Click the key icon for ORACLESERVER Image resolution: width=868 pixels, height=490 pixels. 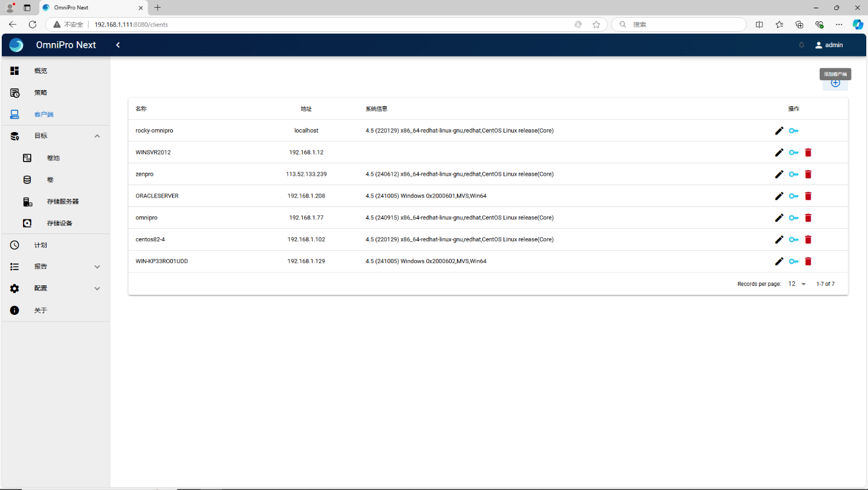click(x=794, y=196)
